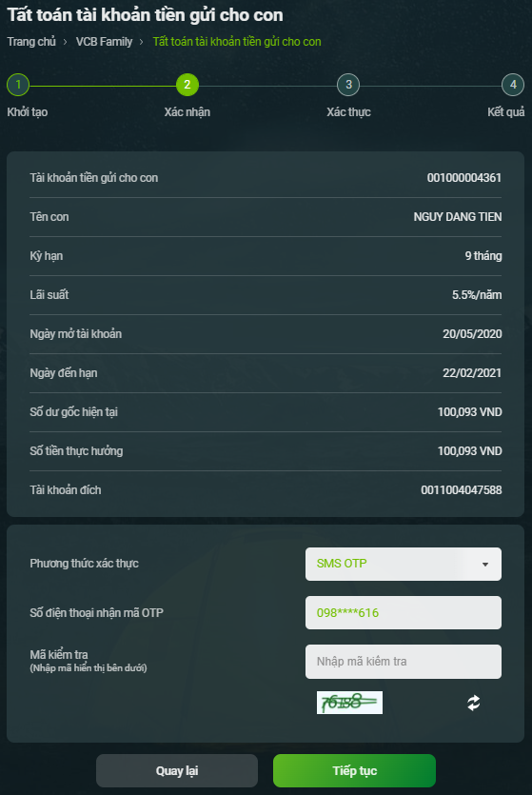The width and height of the screenshot is (532, 795).
Task: Click the Tất toán tài khoản breadcrumb item
Action: (x=237, y=42)
